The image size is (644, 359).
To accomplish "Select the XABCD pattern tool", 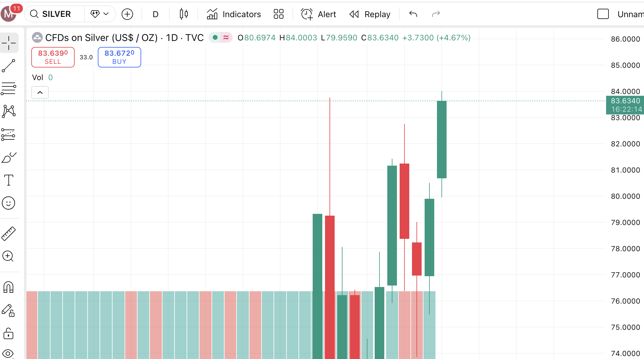I will tap(9, 111).
